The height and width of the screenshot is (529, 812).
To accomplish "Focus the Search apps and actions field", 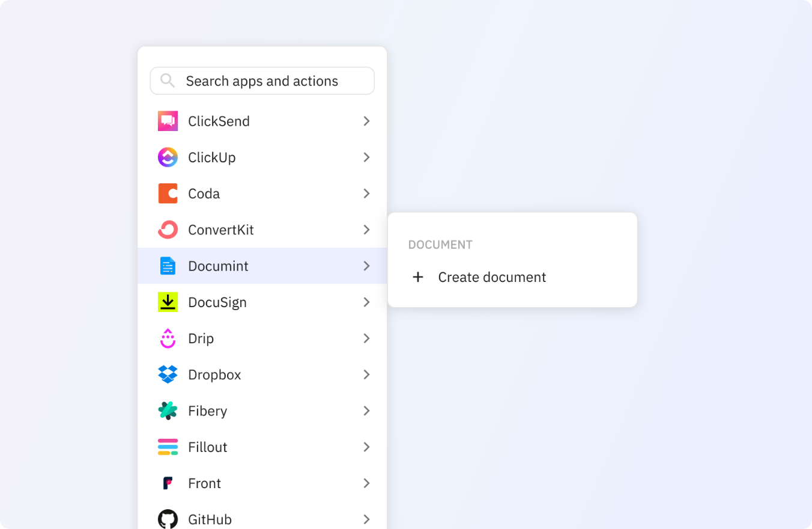I will coord(262,81).
